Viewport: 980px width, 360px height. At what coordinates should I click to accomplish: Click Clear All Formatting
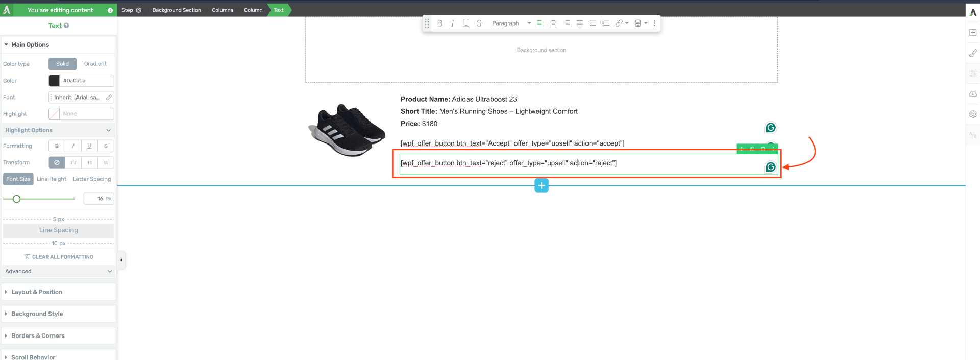click(x=59, y=257)
